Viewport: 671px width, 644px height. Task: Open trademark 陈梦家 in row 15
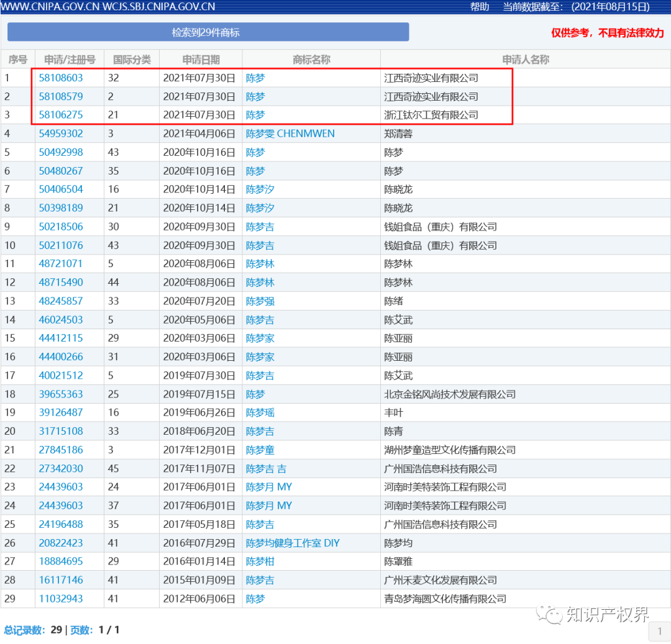click(260, 338)
